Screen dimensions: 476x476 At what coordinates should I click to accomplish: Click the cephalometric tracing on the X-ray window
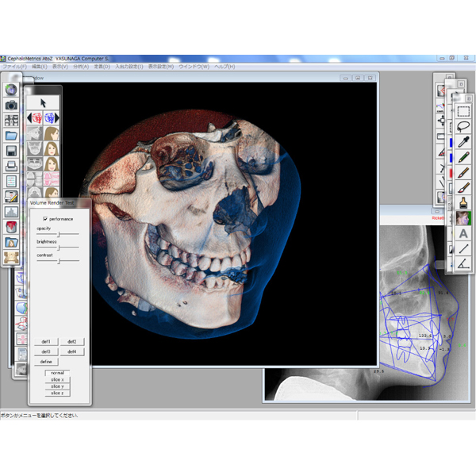pyautogui.click(x=419, y=322)
